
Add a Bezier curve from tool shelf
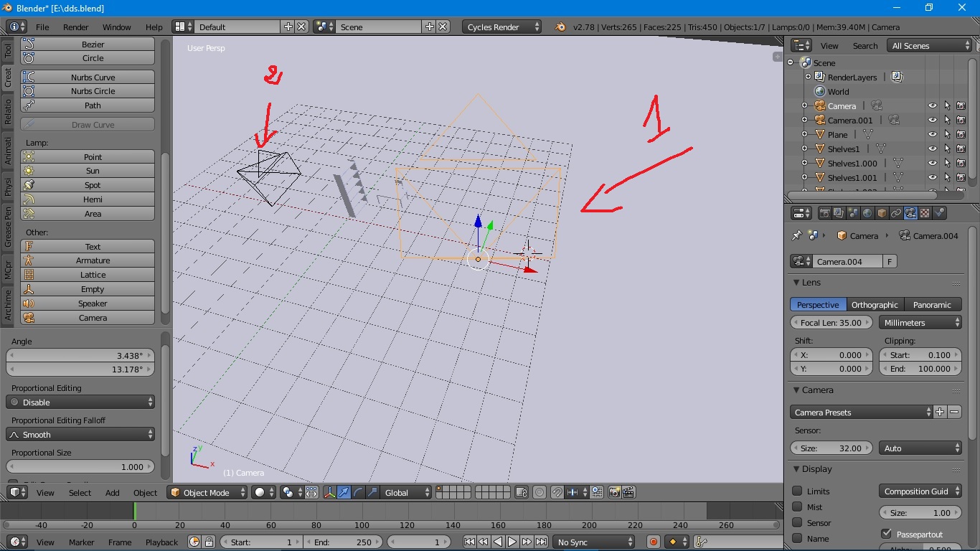pyautogui.click(x=88, y=44)
